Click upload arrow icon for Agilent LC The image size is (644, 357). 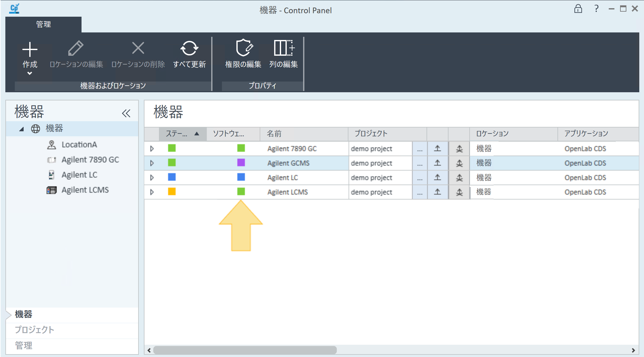point(438,178)
